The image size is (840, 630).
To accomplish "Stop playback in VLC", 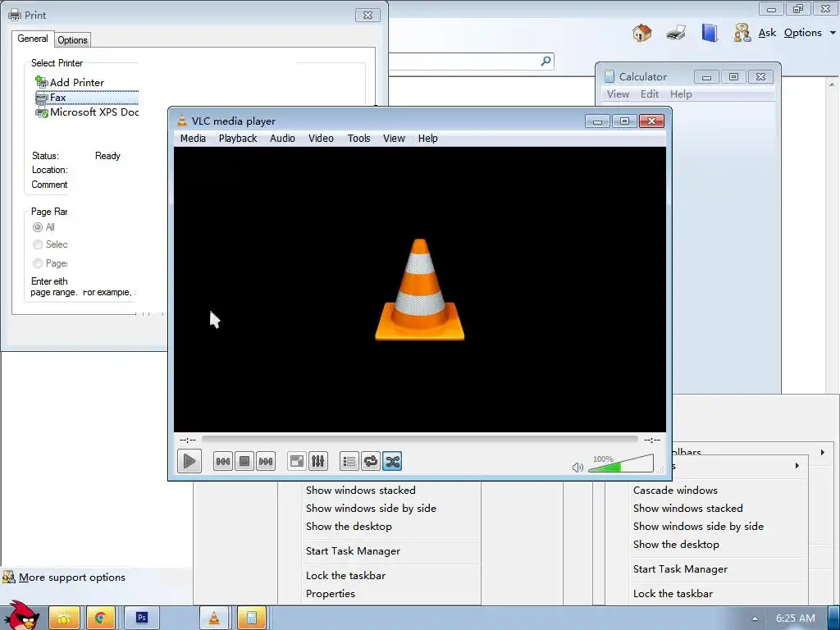I will tap(244, 461).
